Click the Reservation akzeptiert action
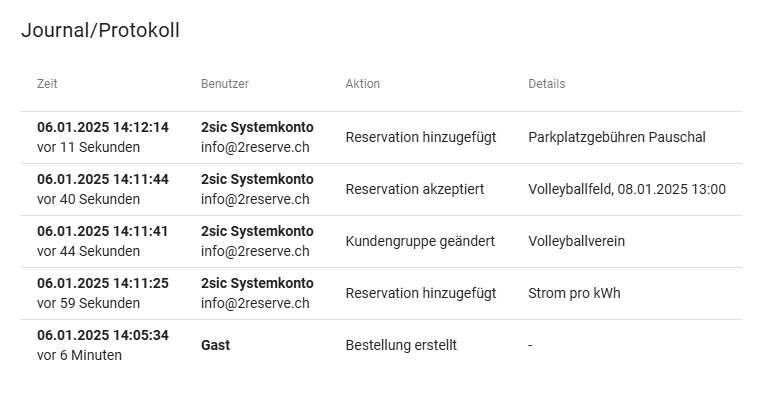Image resolution: width=763 pixels, height=401 pixels. point(414,189)
